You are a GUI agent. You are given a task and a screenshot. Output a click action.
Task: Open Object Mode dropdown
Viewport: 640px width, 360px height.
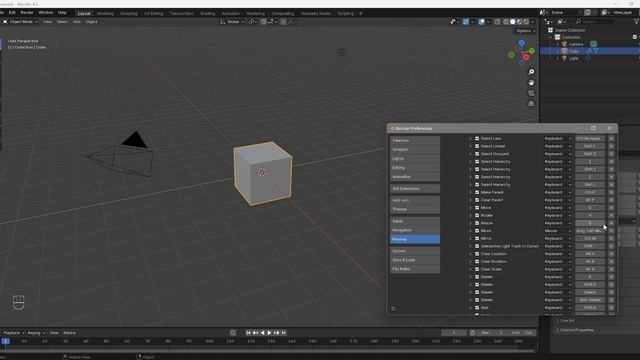[20, 22]
